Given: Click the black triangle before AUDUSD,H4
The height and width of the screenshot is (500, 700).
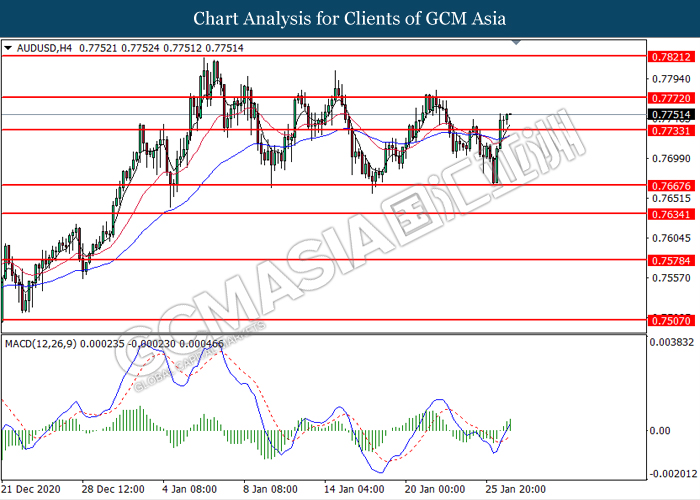Looking at the screenshot, I should [x=8, y=48].
